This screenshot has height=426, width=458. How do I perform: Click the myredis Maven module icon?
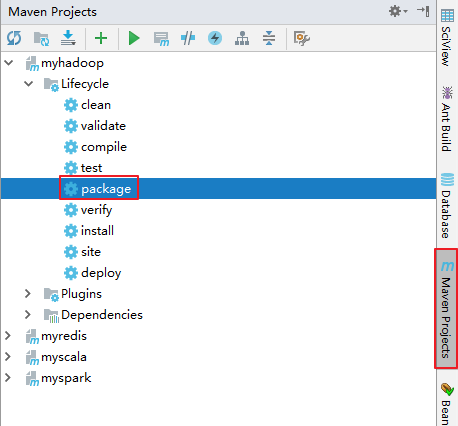click(32, 337)
